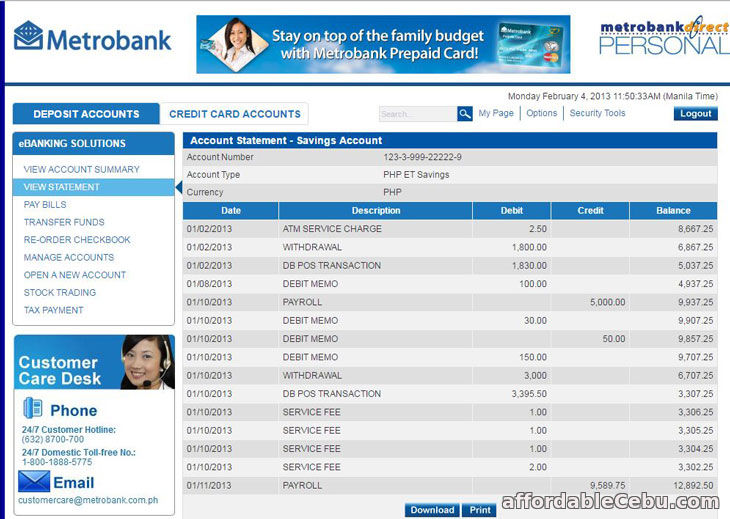
Task: Click customercare@metrobank.com.ph email address
Action: click(x=88, y=500)
